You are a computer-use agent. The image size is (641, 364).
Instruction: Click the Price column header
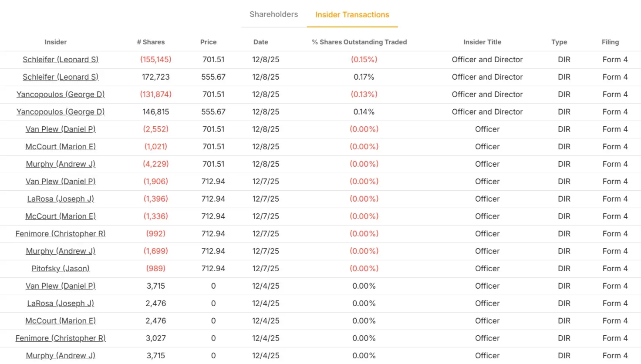coord(208,42)
